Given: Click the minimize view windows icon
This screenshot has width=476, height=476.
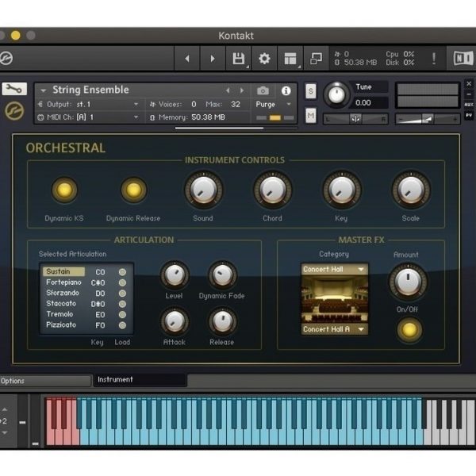Looking at the screenshot, I should point(316,58).
